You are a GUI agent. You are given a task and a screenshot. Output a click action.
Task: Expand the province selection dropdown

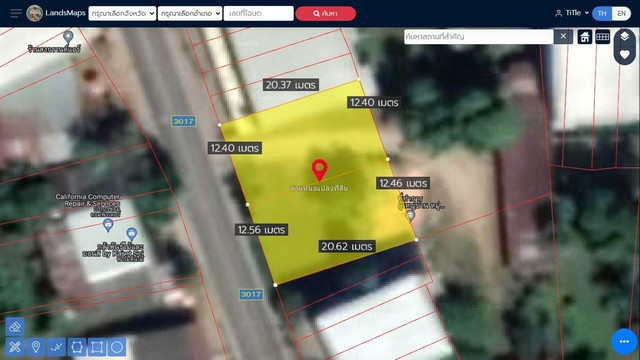coord(122,13)
